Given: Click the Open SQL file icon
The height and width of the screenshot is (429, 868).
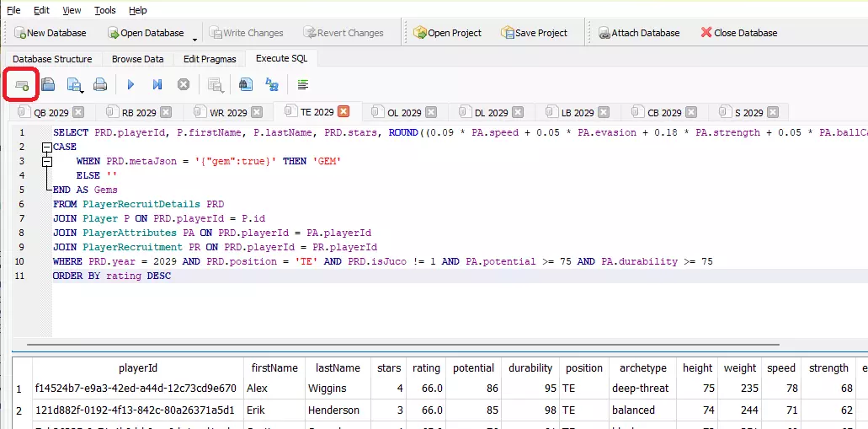Looking at the screenshot, I should [48, 84].
